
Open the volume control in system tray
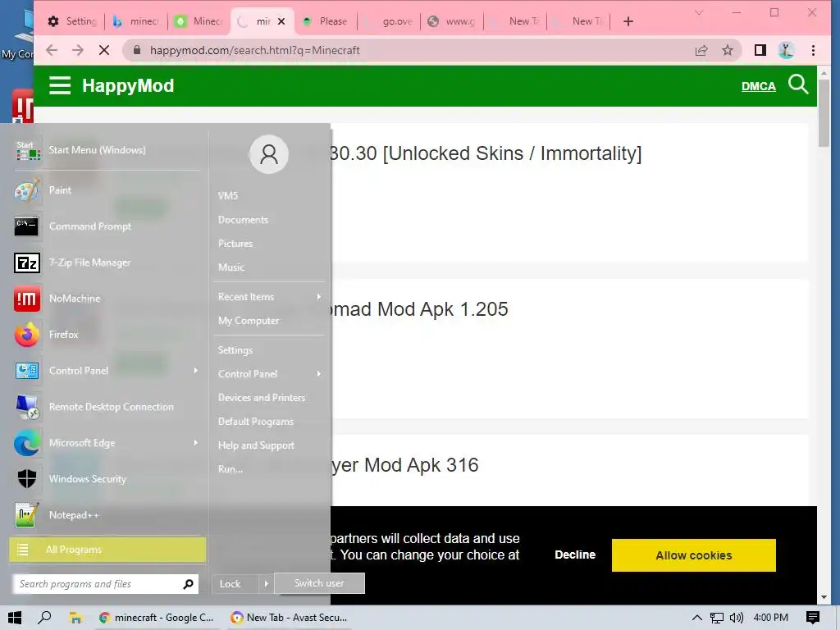click(x=737, y=618)
